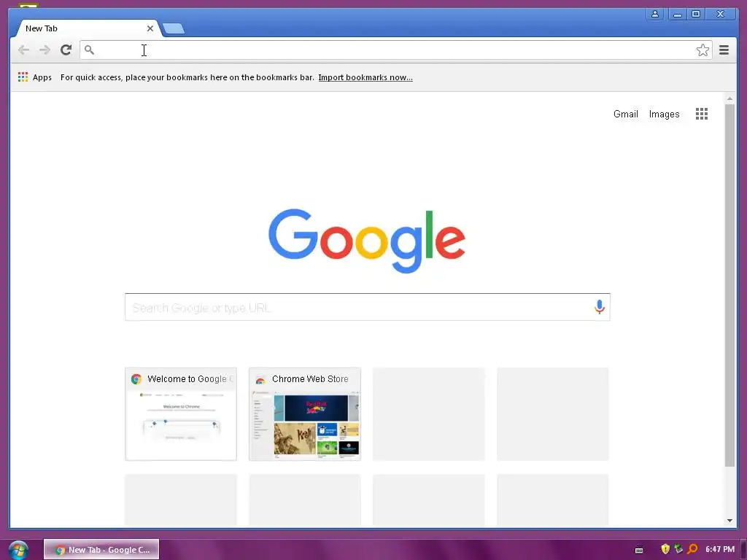Click the Google search box
The image size is (747, 560).
pos(368,307)
